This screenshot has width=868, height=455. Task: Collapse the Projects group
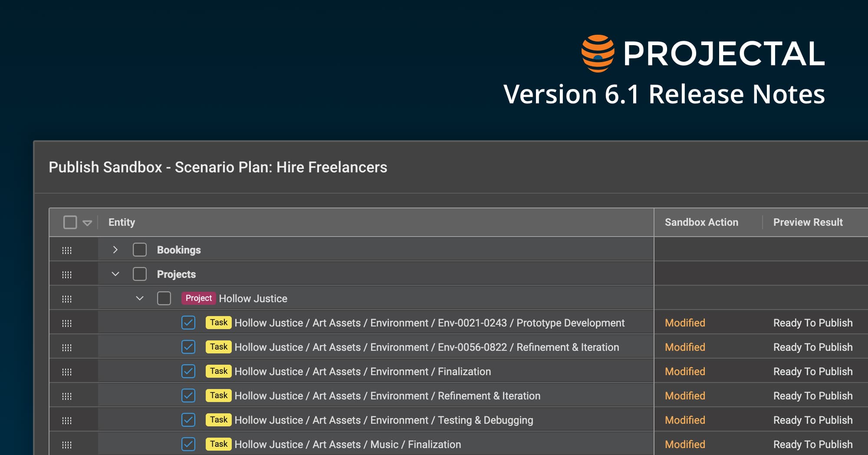[x=115, y=274]
